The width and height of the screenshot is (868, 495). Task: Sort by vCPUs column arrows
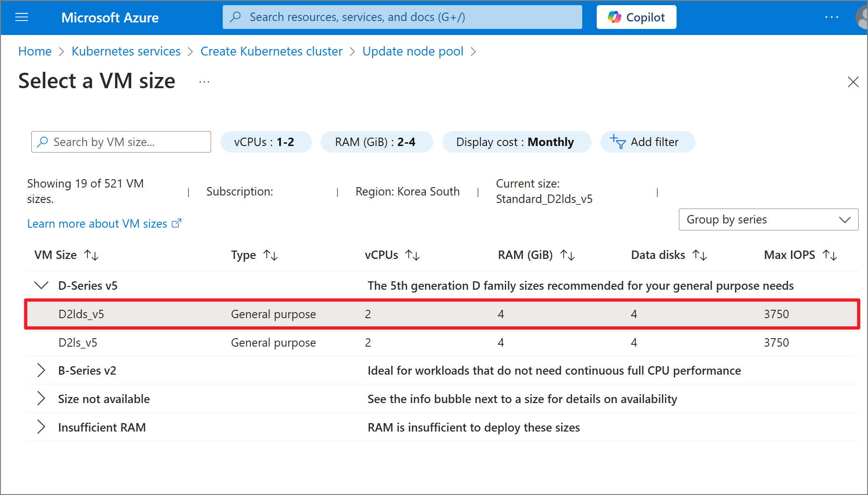412,255
